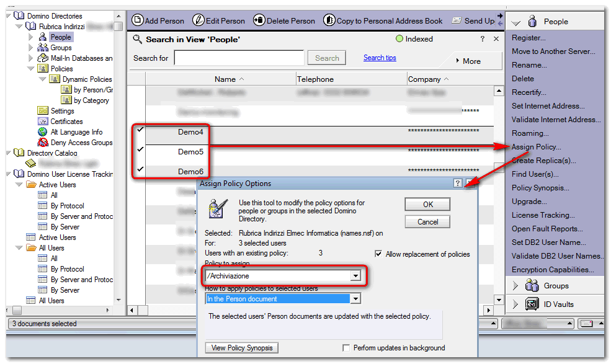
Task: Click the Edit Person pencil icon
Action: 198,20
